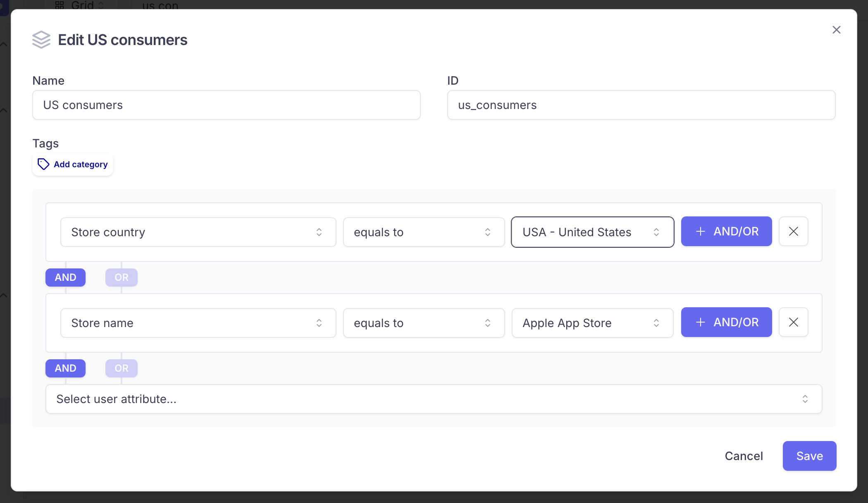Switch second connector to OR
The image size is (868, 503).
121,368
